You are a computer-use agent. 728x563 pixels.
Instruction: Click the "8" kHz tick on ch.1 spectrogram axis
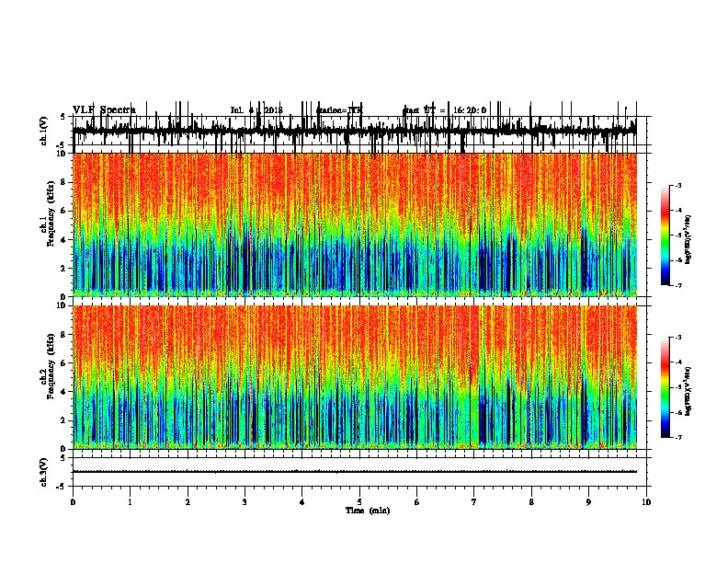click(x=64, y=182)
